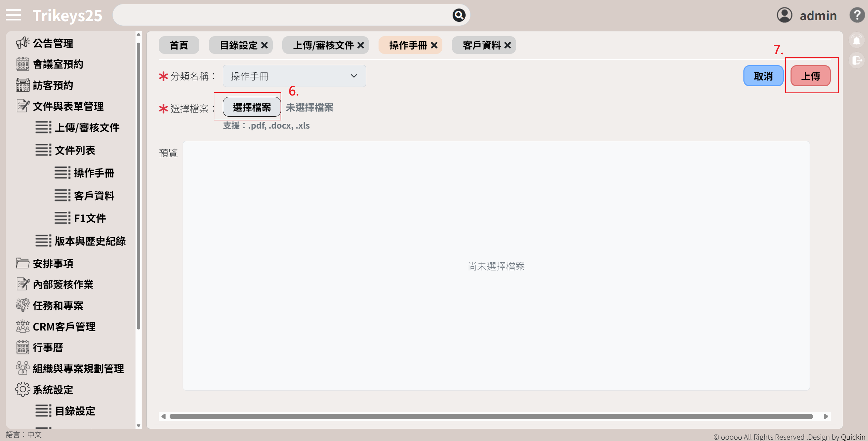Expand the 分類名稱 dropdown

click(294, 76)
